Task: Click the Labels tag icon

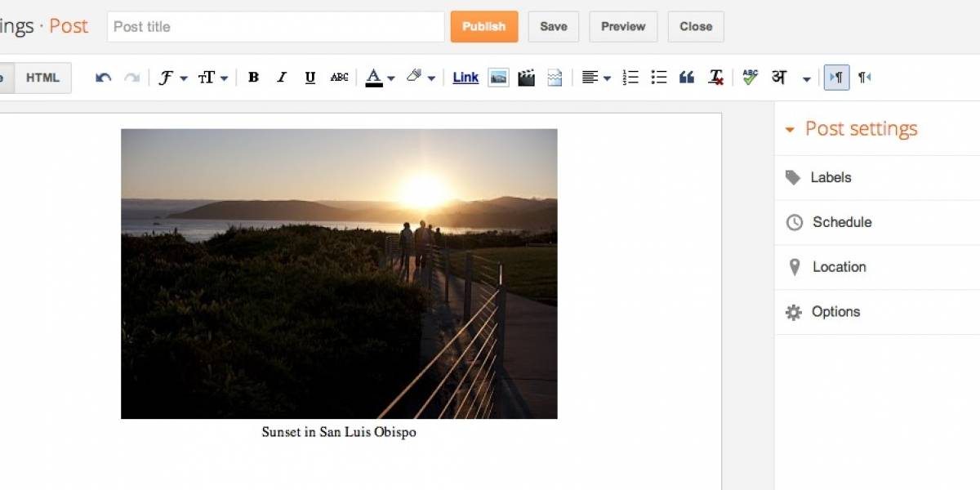Action: tap(793, 177)
